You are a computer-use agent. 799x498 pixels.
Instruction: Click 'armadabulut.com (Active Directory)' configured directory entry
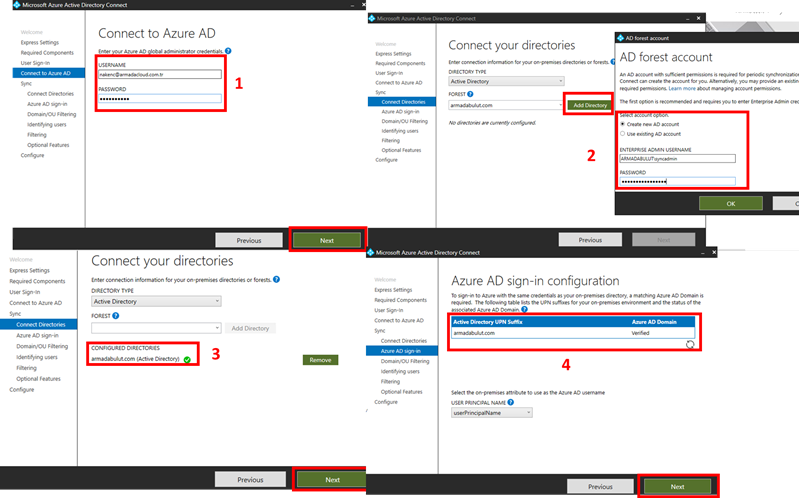(135, 359)
